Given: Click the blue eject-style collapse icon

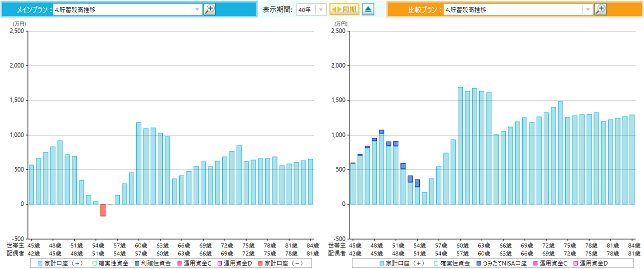Looking at the screenshot, I should 368,9.
